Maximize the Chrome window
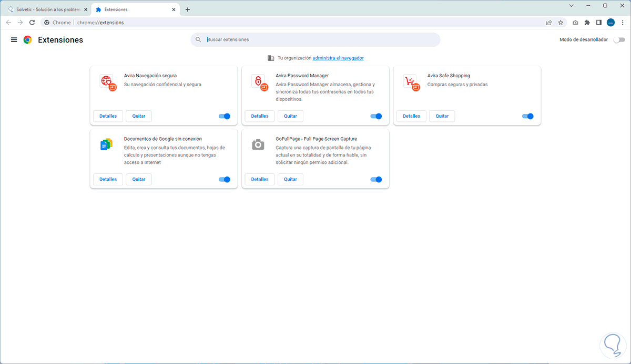Image resolution: width=631 pixels, height=364 pixels. pos(605,5)
